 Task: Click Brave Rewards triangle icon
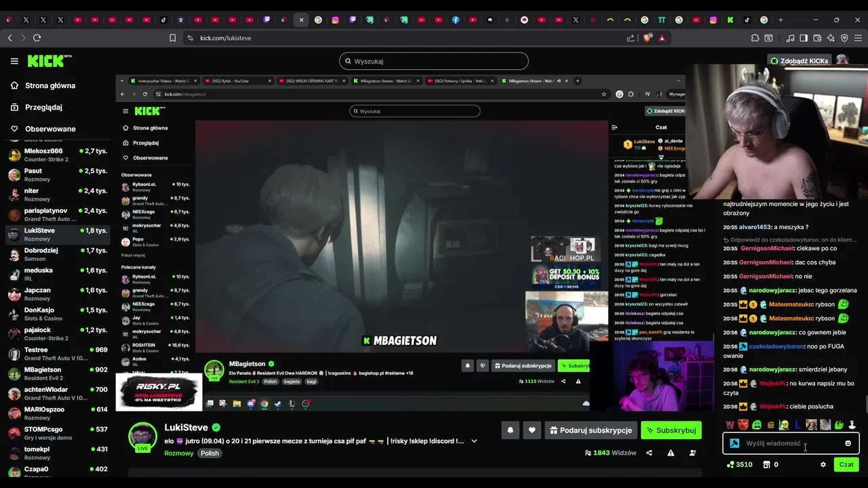click(662, 38)
